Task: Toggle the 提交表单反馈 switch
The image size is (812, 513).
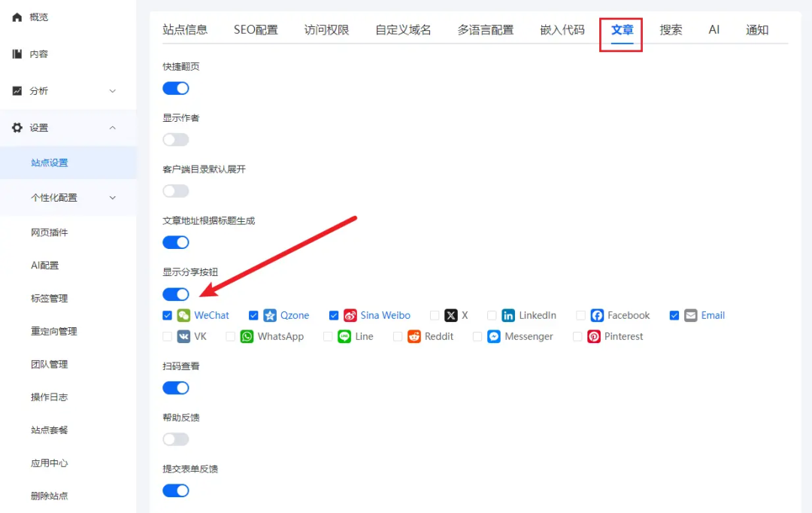Action: click(175, 490)
